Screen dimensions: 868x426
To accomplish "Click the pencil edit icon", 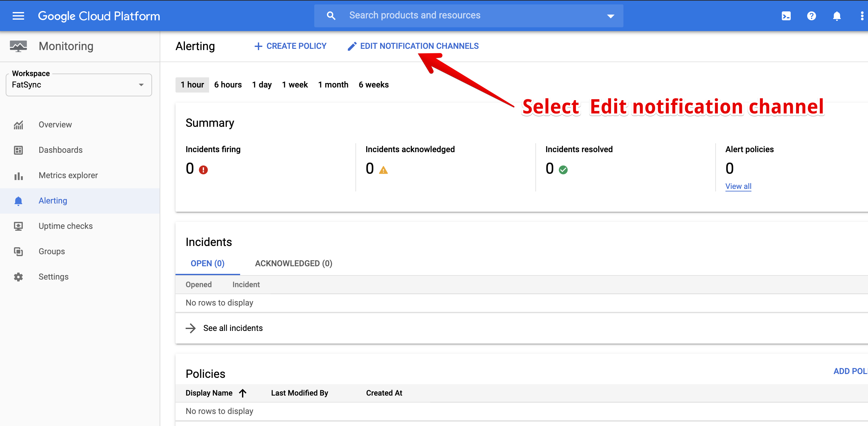I will (x=352, y=46).
